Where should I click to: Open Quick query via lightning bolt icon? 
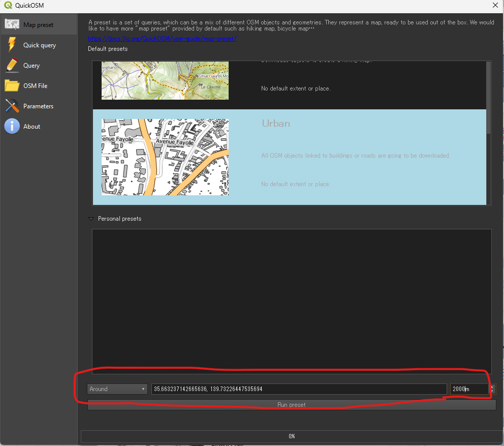tap(12, 45)
